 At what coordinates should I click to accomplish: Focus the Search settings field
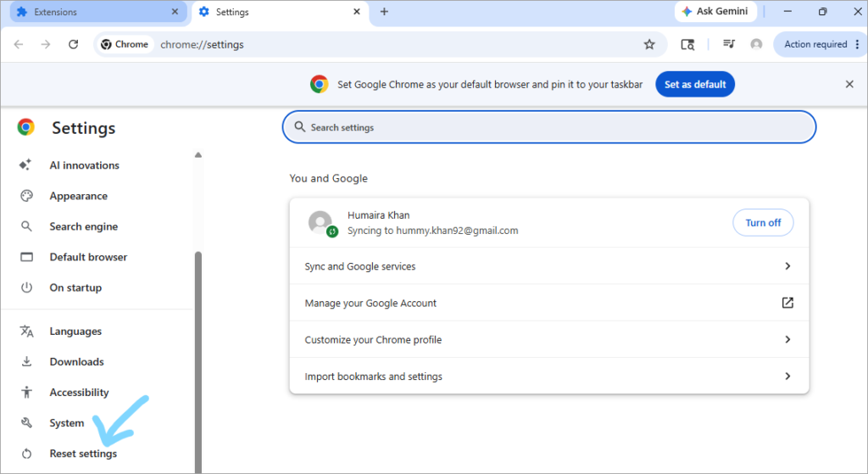pos(549,127)
